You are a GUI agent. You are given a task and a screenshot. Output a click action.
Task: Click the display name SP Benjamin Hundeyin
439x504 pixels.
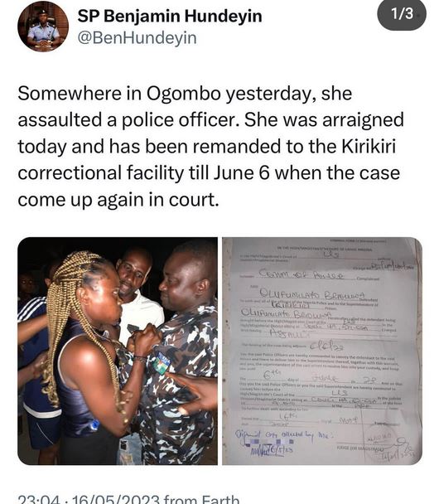tap(170, 16)
